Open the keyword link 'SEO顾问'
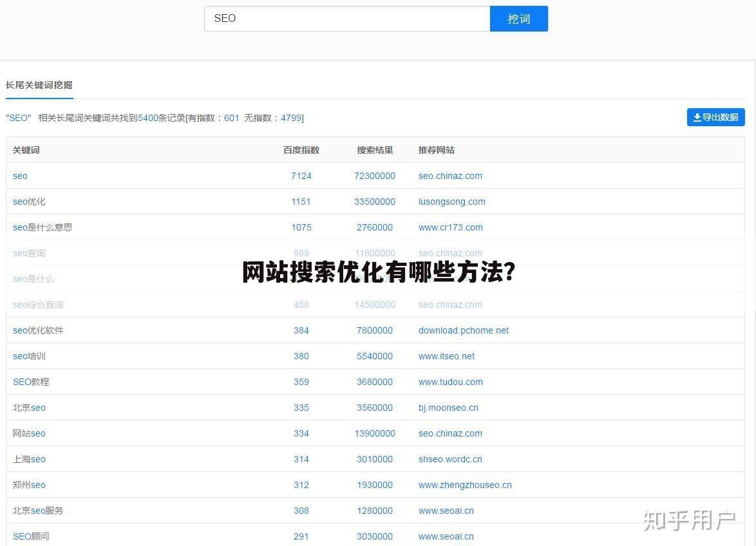Image resolution: width=756 pixels, height=546 pixels. click(31, 536)
